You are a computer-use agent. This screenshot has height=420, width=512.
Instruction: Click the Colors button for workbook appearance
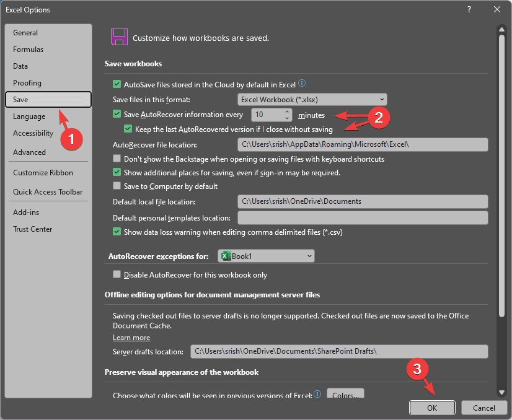pyautogui.click(x=345, y=392)
